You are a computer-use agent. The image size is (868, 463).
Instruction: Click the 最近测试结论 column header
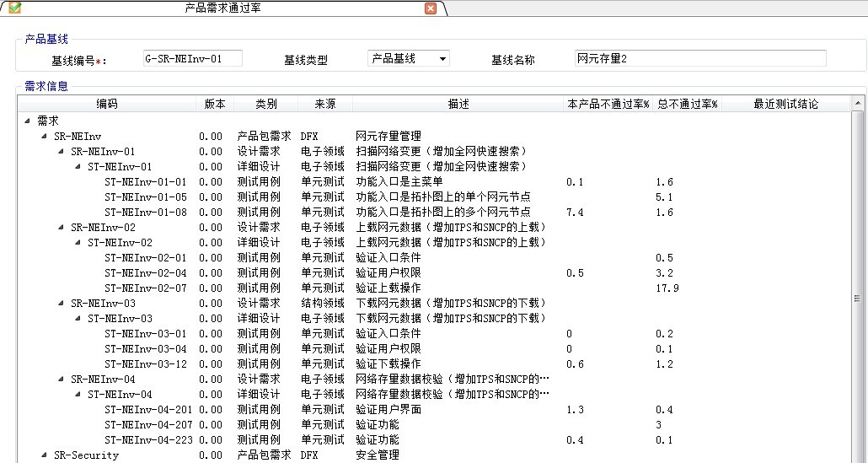[785, 105]
